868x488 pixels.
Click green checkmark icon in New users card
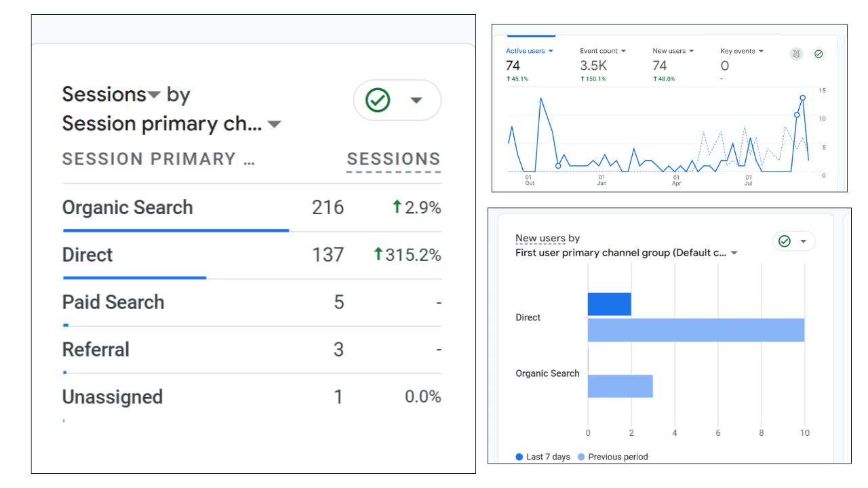pos(785,241)
